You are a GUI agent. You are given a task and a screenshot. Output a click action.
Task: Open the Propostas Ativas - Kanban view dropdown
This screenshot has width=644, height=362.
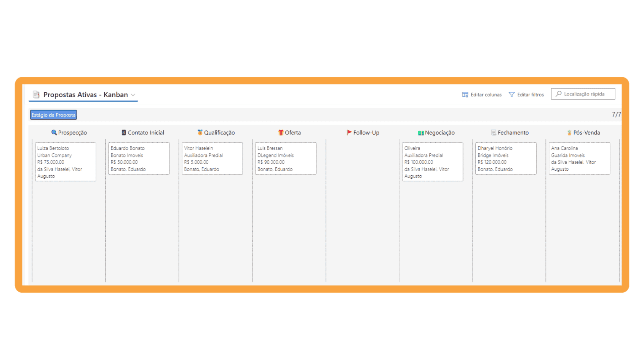(133, 95)
